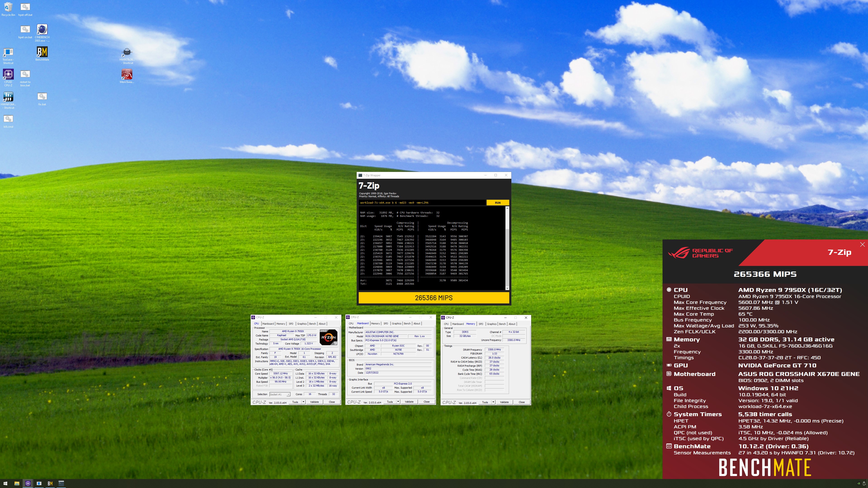Expand Tools arrow in Mainboard CPU-Z window
The image size is (868, 488).
point(398,402)
